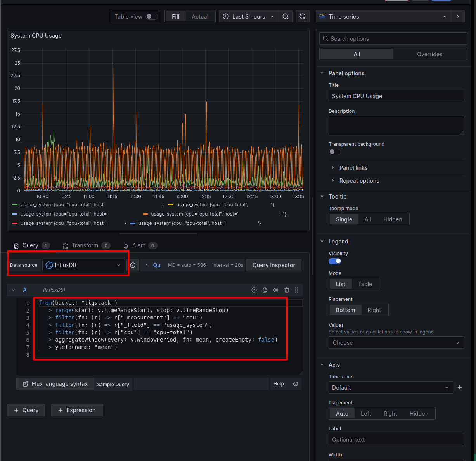The width and height of the screenshot is (476, 461).
Task: Duplicate query A
Action: point(265,290)
